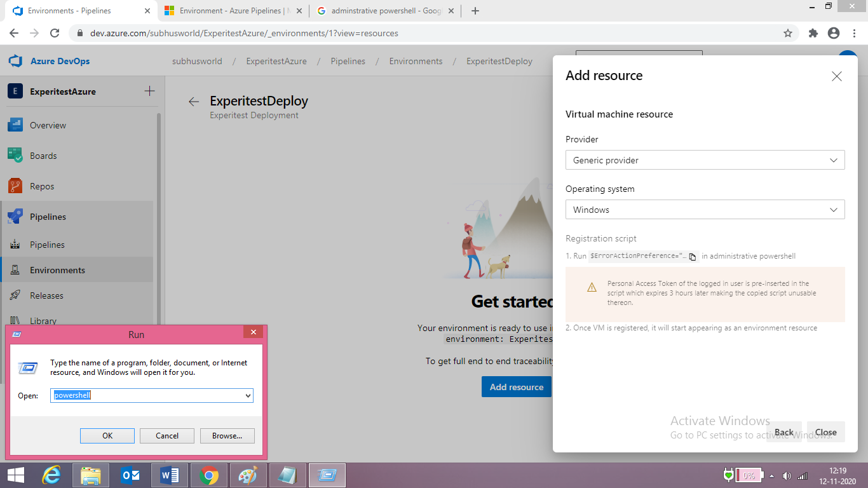868x488 pixels.
Task: Click ExperitestDeploy breadcrumb
Action: point(499,61)
